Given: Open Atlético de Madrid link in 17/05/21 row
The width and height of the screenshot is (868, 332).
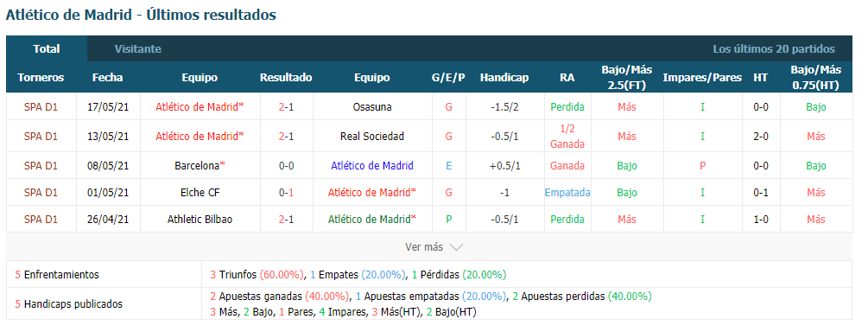Looking at the screenshot, I should click(x=197, y=107).
